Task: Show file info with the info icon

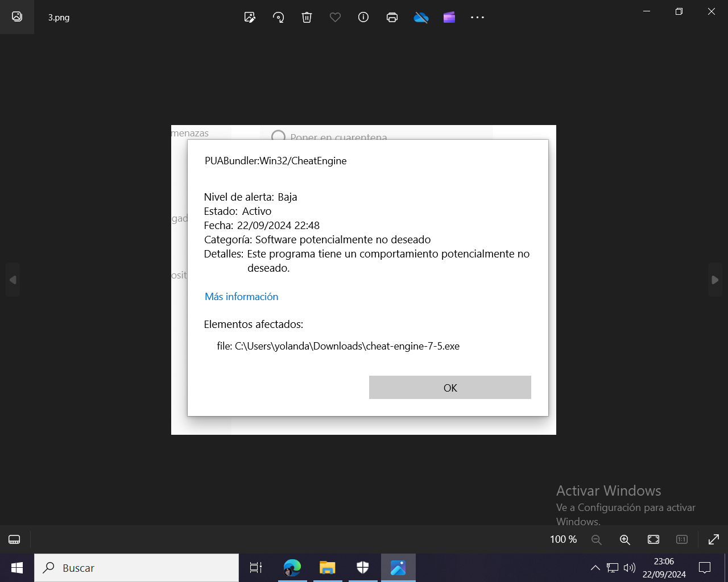Action: [363, 17]
